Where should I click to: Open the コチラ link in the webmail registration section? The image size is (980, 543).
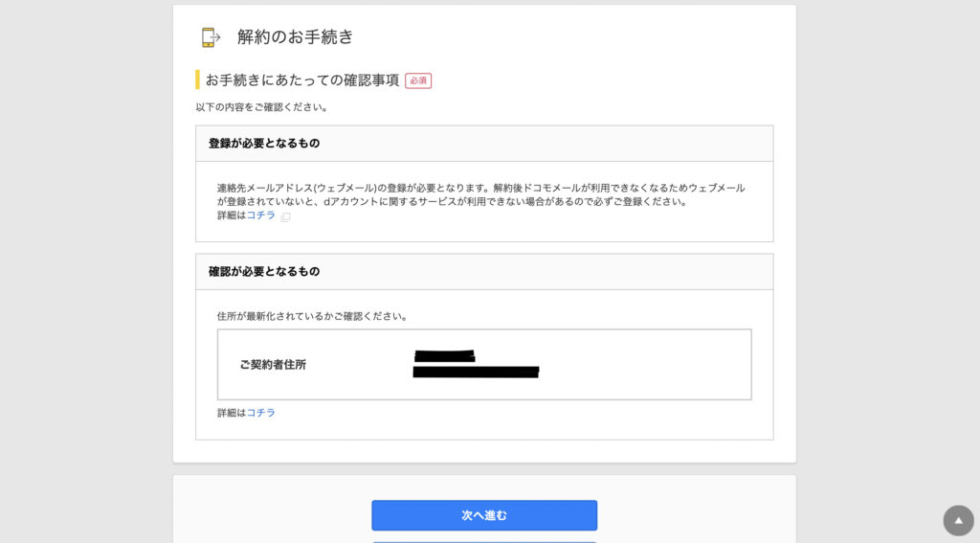point(261,215)
